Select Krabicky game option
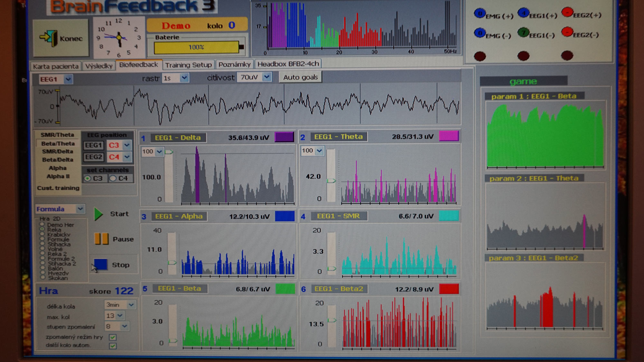Viewport: 644px width, 362px height. coord(42,234)
